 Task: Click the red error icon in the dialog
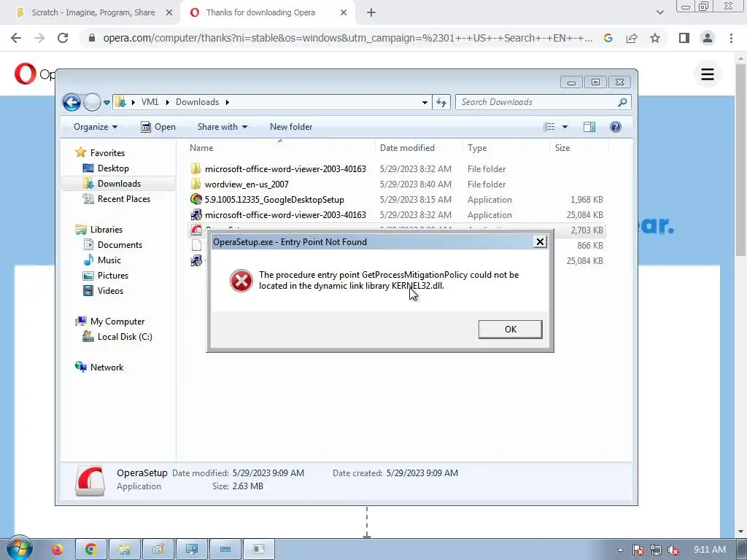[x=241, y=281]
